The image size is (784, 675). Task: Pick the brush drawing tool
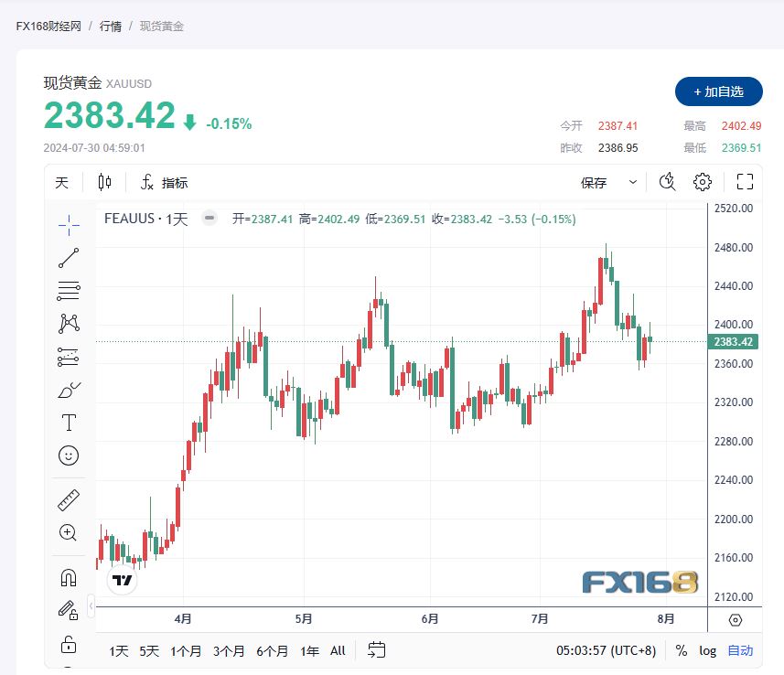tap(69, 390)
